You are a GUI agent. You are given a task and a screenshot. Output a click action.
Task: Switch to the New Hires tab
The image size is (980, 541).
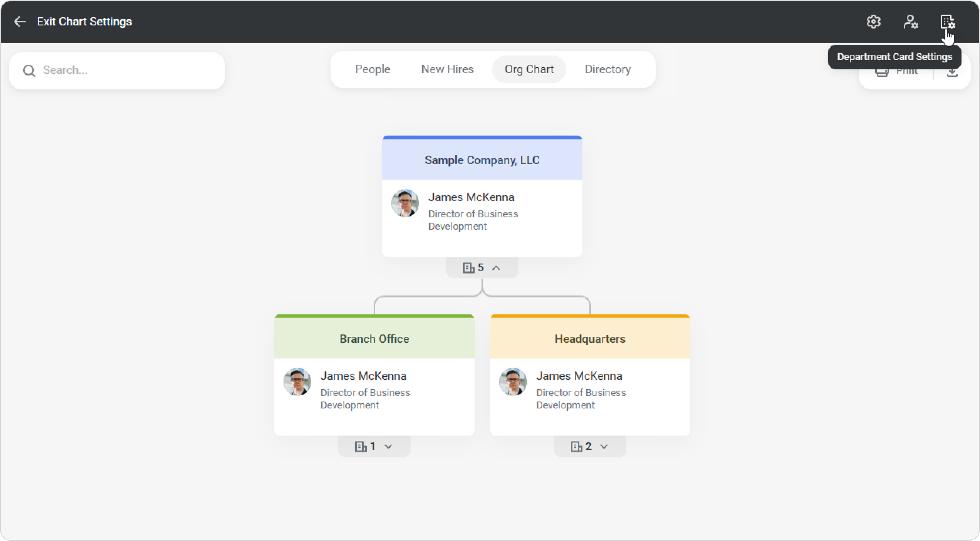447,69
